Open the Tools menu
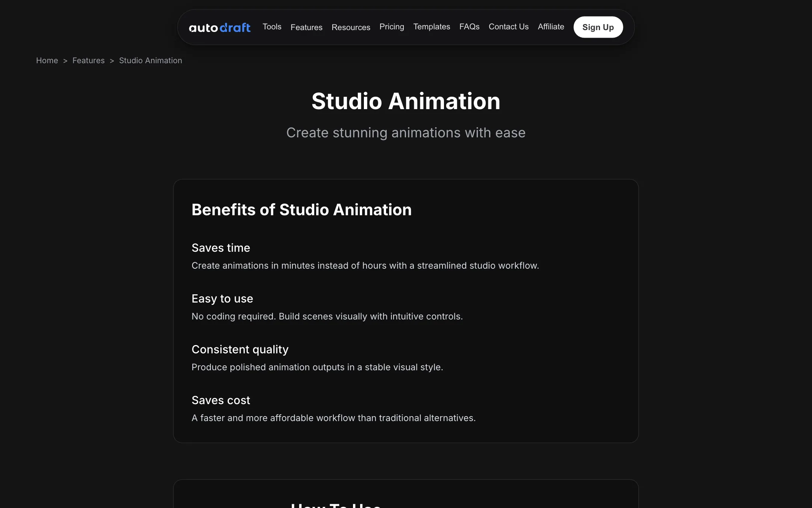The image size is (812, 508). click(272, 27)
